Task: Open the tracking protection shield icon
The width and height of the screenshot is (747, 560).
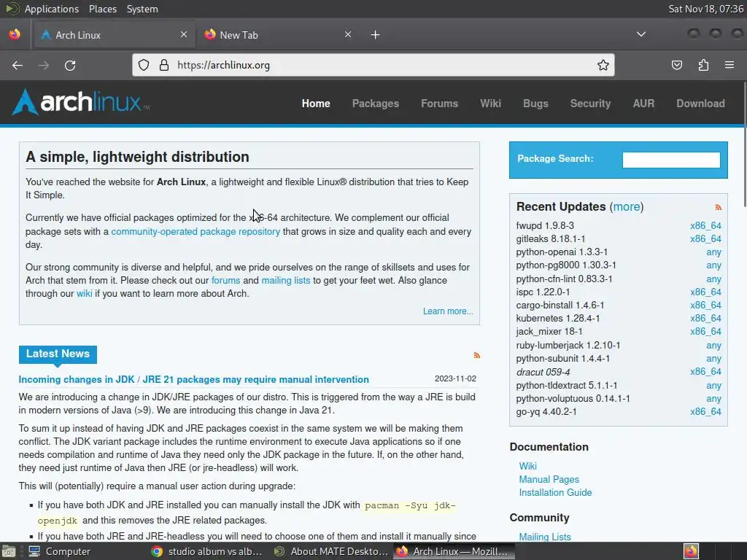Action: 144,65
